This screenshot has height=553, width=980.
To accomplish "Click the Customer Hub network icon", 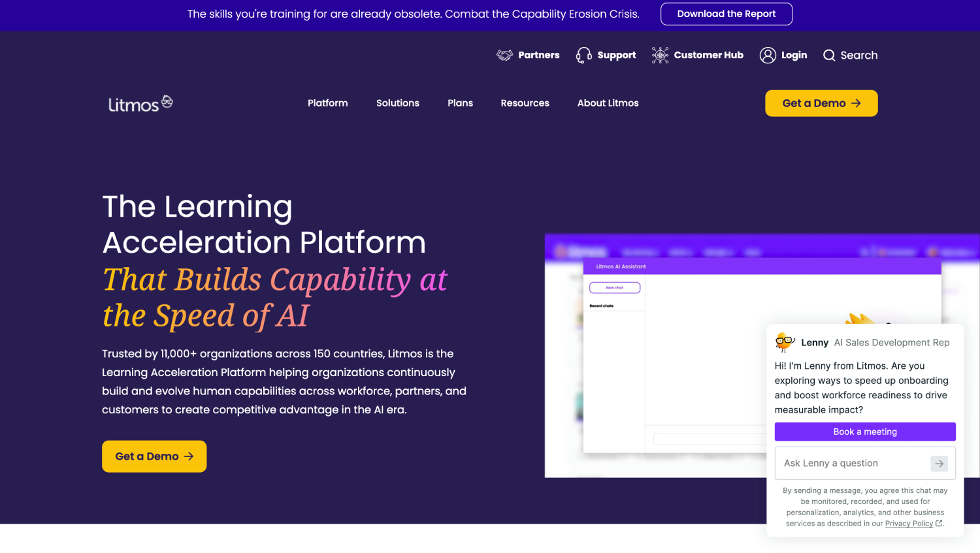I will click(x=661, y=55).
